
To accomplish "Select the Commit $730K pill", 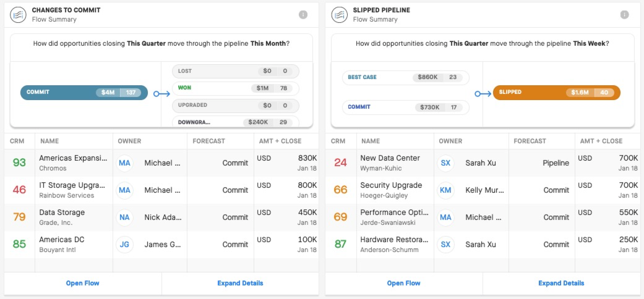I will (406, 107).
